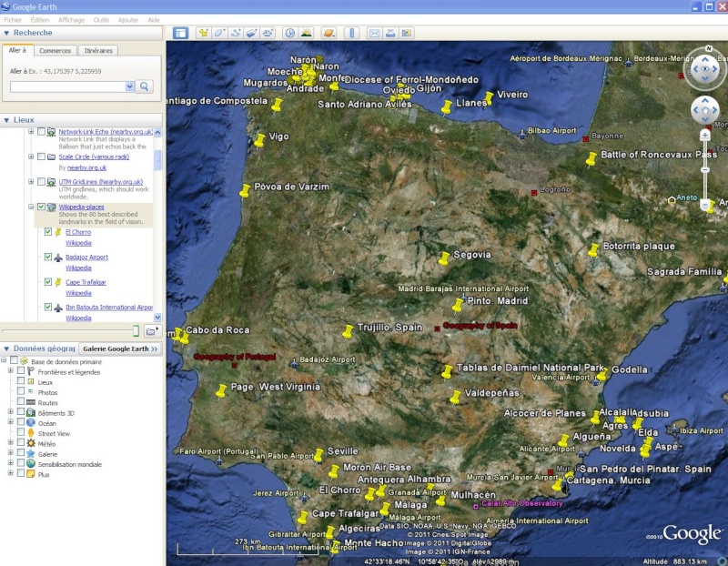The height and width of the screenshot is (566, 728).
Task: Uncheck the El Chorro checkbox in Lieux
Action: [48, 232]
